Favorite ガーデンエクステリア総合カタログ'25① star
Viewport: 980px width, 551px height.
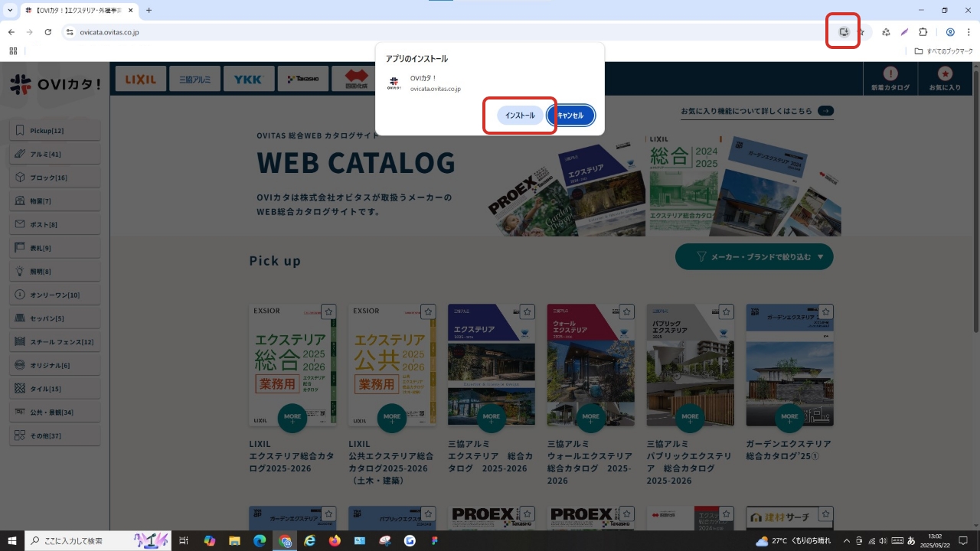coord(826,311)
